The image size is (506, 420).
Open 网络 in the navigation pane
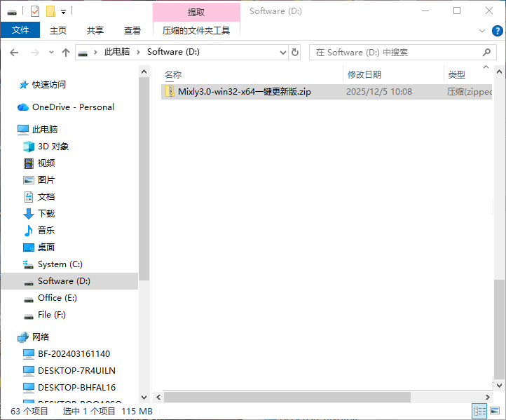pos(41,337)
